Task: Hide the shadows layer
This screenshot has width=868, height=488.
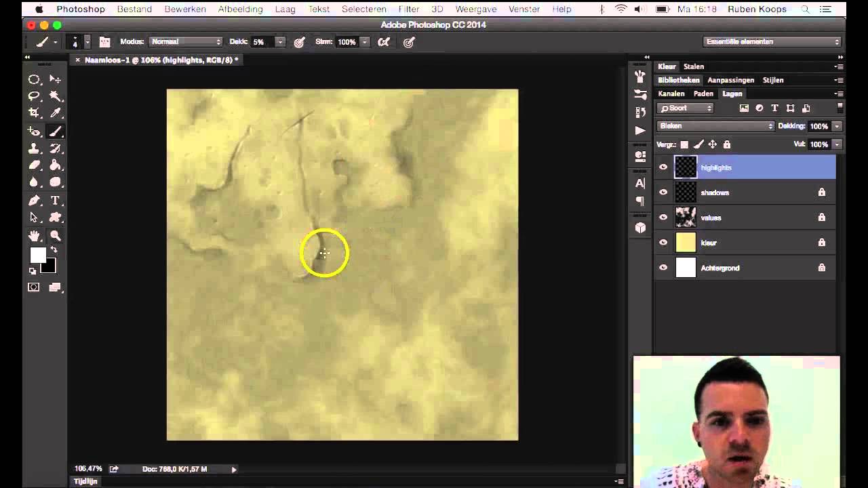Action: coord(663,192)
